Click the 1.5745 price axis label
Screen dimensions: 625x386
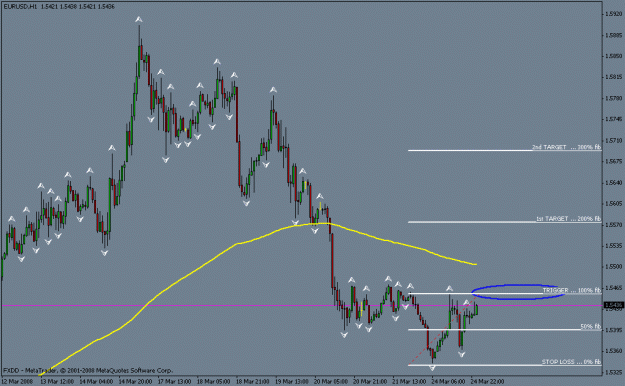coord(613,119)
